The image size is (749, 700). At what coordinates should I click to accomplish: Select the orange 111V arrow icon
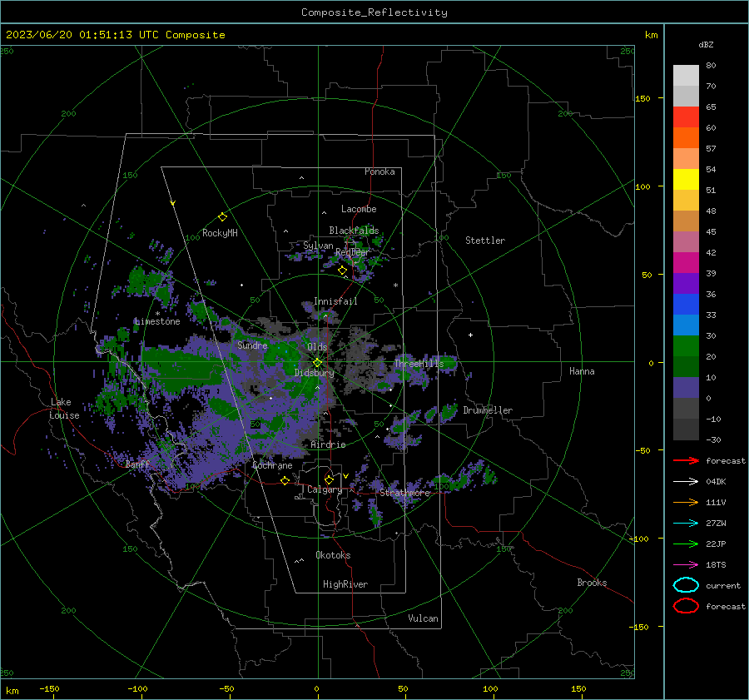(686, 502)
